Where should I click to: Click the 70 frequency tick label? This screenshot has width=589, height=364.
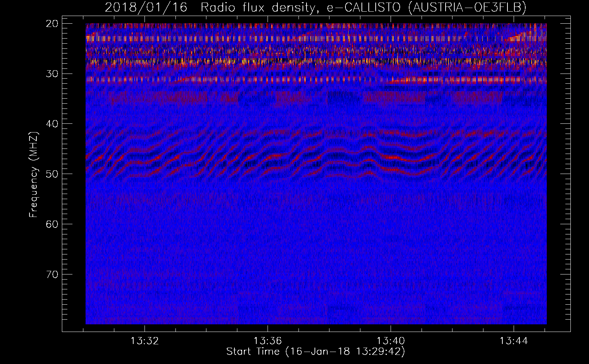tap(52, 274)
